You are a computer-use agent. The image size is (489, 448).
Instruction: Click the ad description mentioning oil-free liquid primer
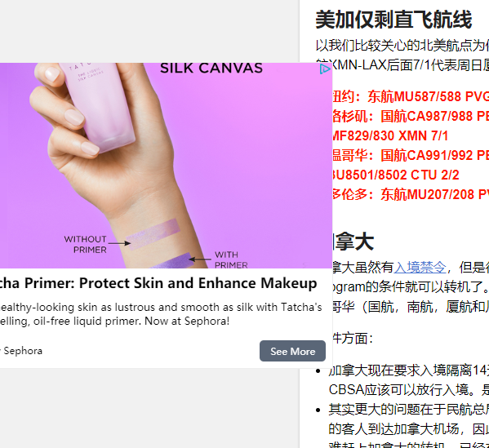coord(161,314)
